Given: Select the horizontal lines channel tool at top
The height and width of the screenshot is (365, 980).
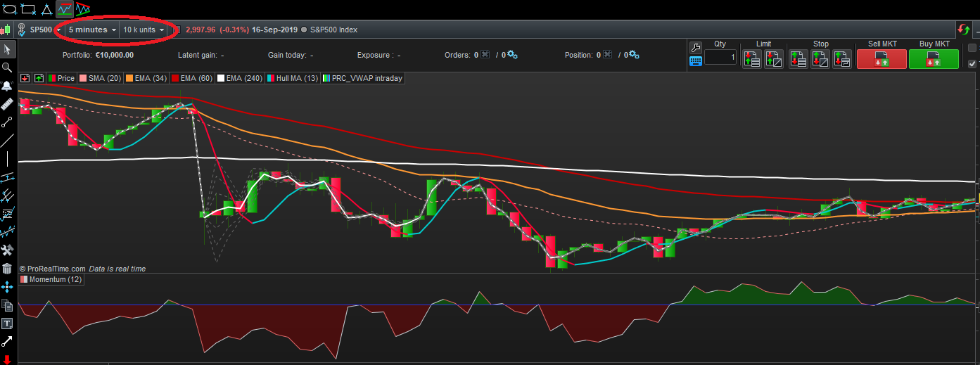Looking at the screenshot, I should click(x=65, y=9).
